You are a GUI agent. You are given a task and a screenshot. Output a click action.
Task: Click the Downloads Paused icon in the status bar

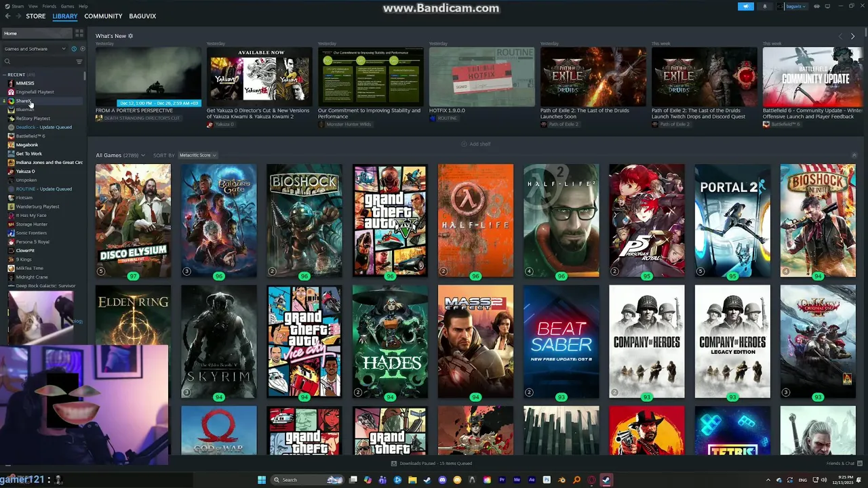pyautogui.click(x=394, y=464)
